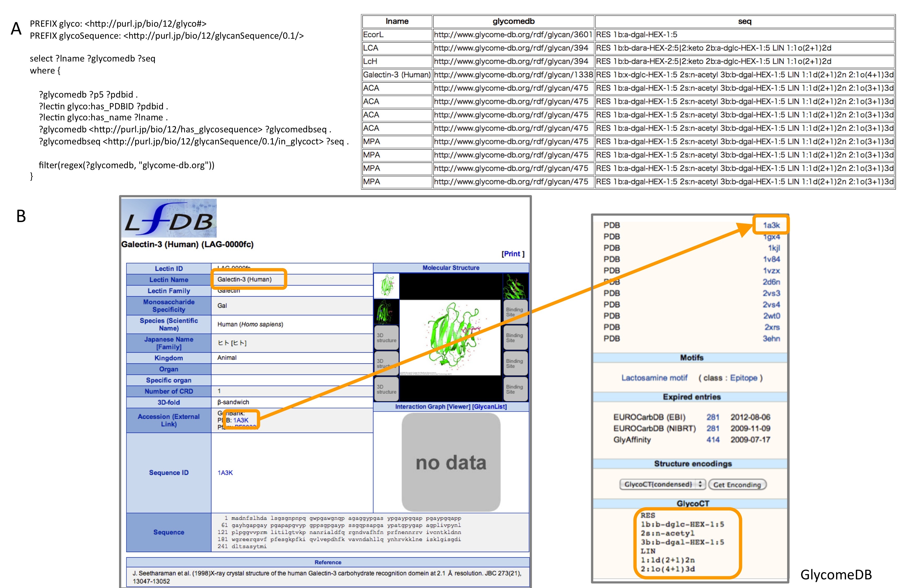Open the PDB 1A3K accession link
Viewport: 904px width, 588px height.
[241, 420]
